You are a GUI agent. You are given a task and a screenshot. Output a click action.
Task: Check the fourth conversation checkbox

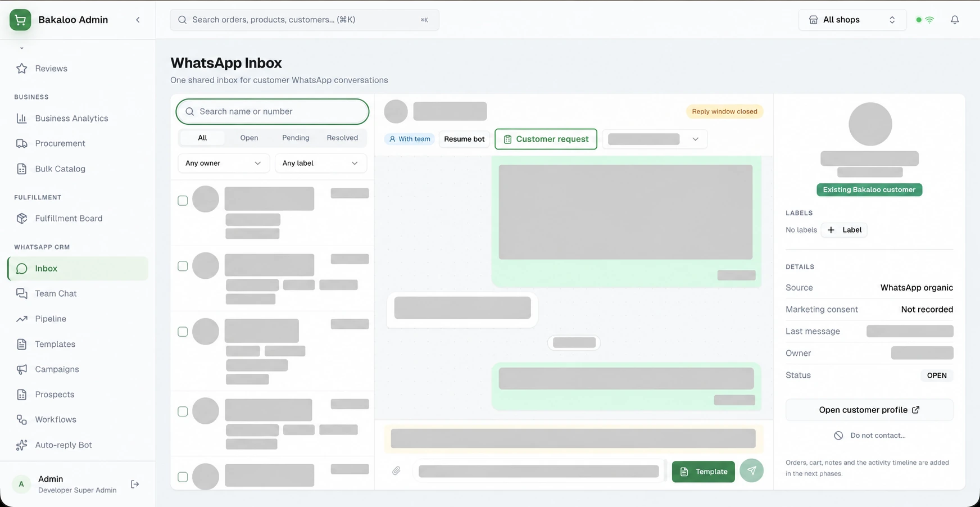pyautogui.click(x=183, y=411)
